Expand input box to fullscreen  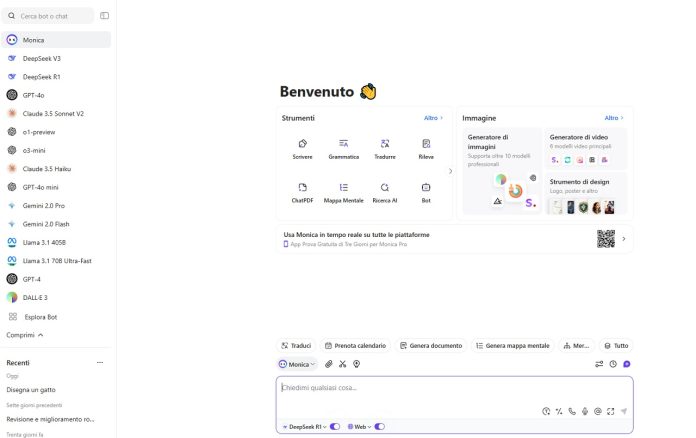pyautogui.click(x=611, y=411)
